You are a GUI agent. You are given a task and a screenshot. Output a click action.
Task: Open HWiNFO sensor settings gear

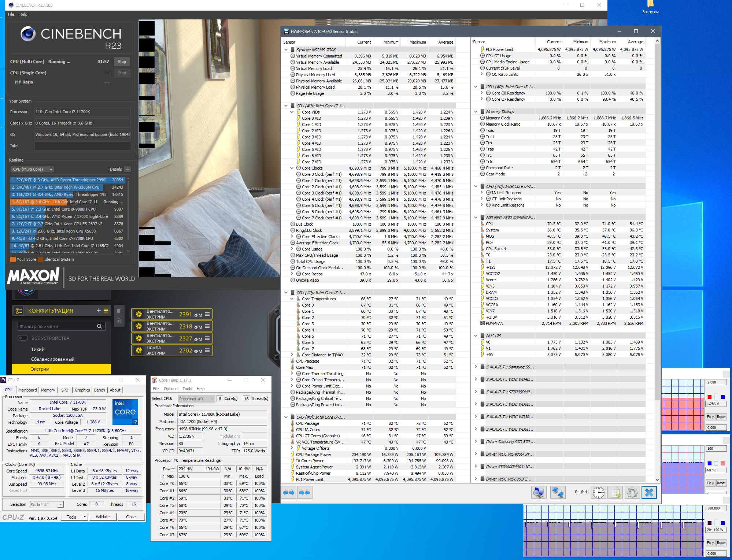(632, 493)
